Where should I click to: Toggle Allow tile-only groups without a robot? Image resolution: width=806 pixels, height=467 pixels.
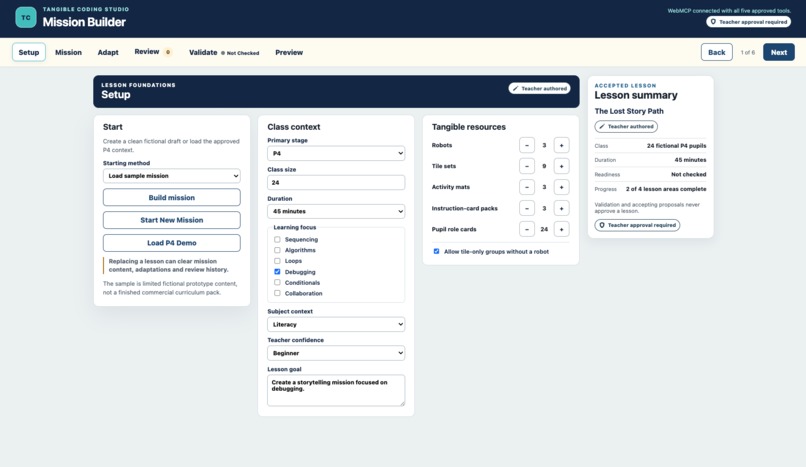(x=436, y=251)
